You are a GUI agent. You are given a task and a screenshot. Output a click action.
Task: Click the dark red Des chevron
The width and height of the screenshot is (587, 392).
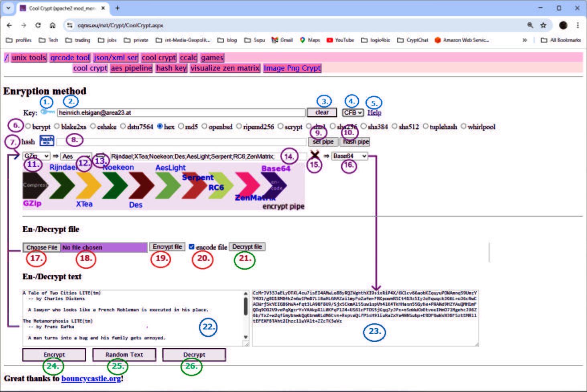pos(142,185)
